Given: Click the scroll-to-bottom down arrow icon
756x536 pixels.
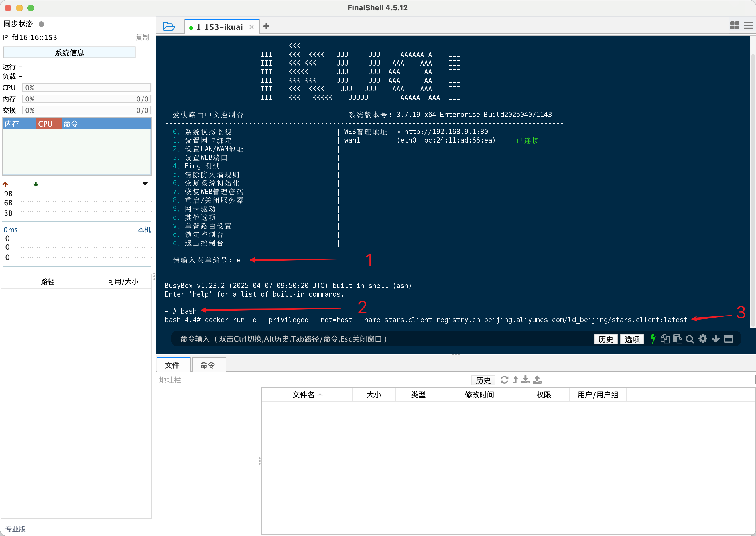Looking at the screenshot, I should coord(716,339).
